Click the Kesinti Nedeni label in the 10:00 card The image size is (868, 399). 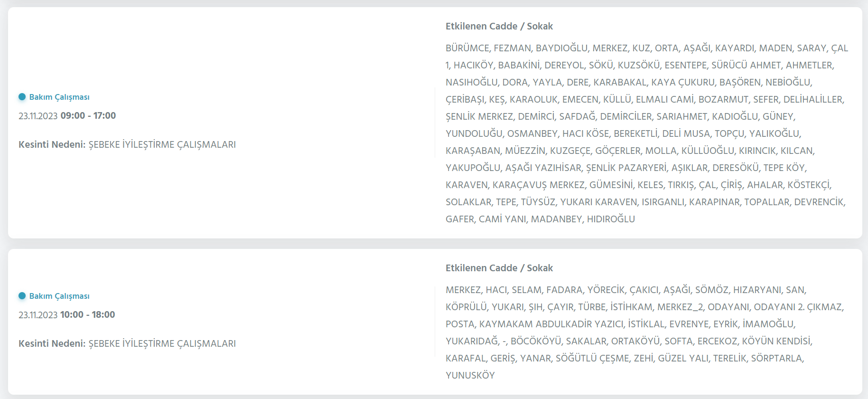click(x=52, y=343)
